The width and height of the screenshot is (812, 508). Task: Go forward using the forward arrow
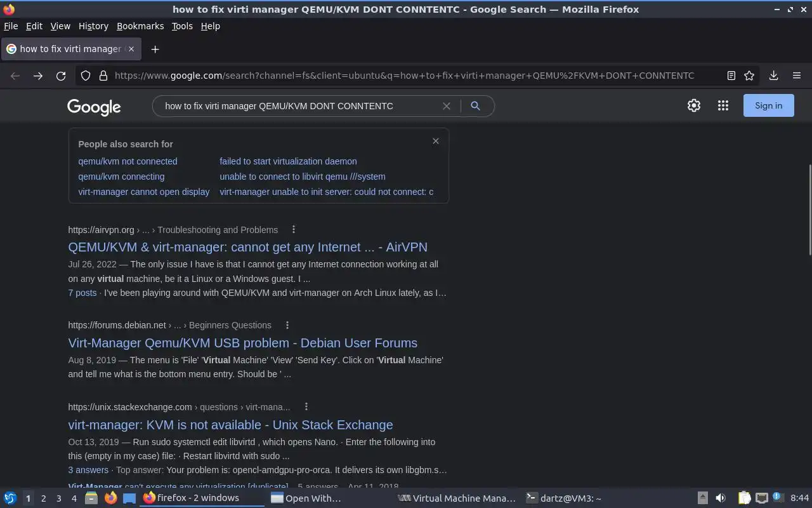[x=38, y=76]
